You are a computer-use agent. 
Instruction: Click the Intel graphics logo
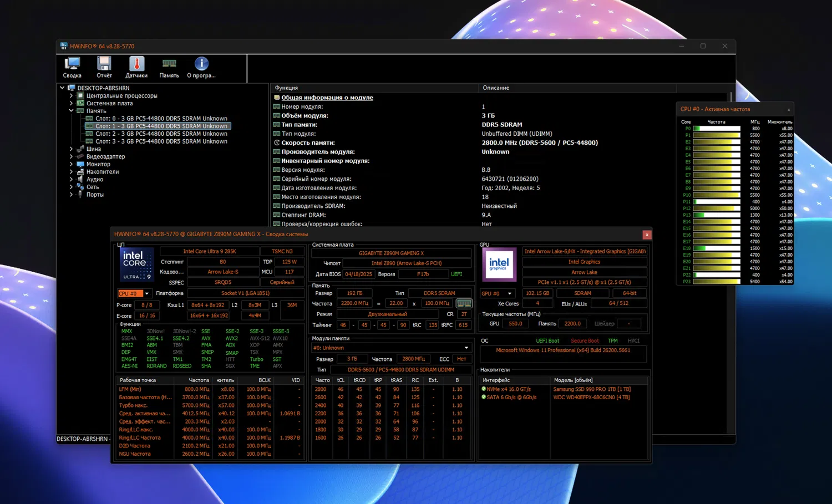coord(499,264)
